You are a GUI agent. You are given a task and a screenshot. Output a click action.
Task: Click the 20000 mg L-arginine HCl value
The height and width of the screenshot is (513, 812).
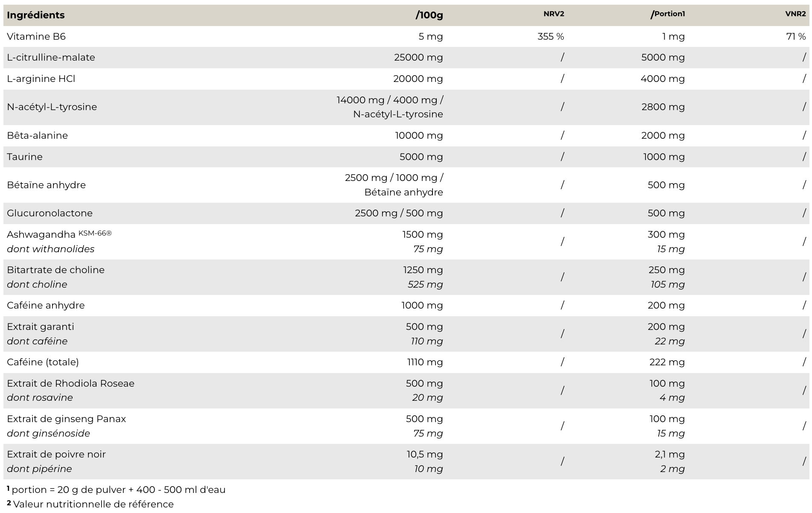coord(418,79)
